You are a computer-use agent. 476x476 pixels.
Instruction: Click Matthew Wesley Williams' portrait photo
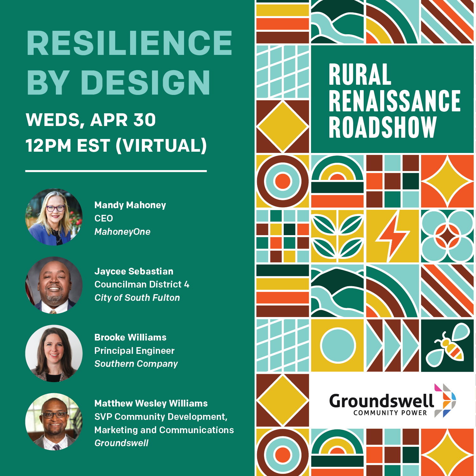[x=54, y=422]
